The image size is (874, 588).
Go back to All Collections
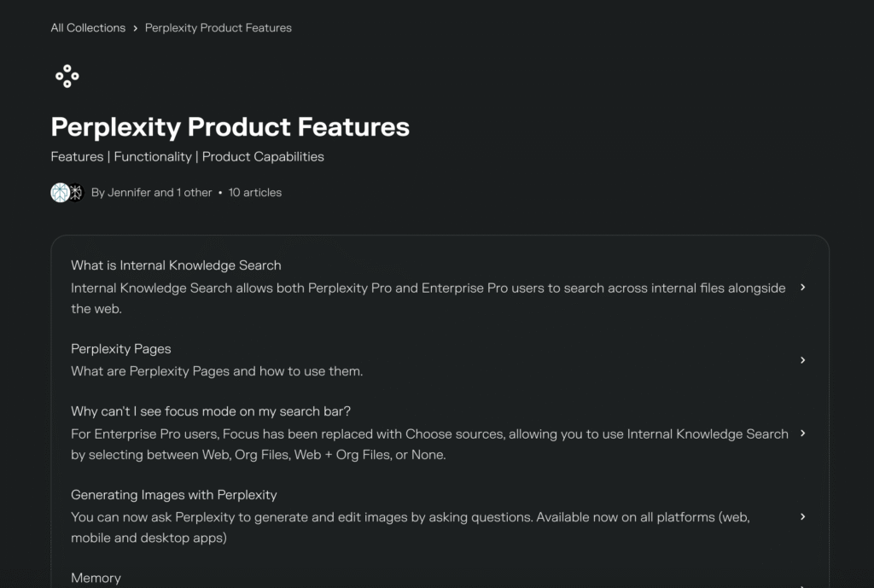point(88,28)
